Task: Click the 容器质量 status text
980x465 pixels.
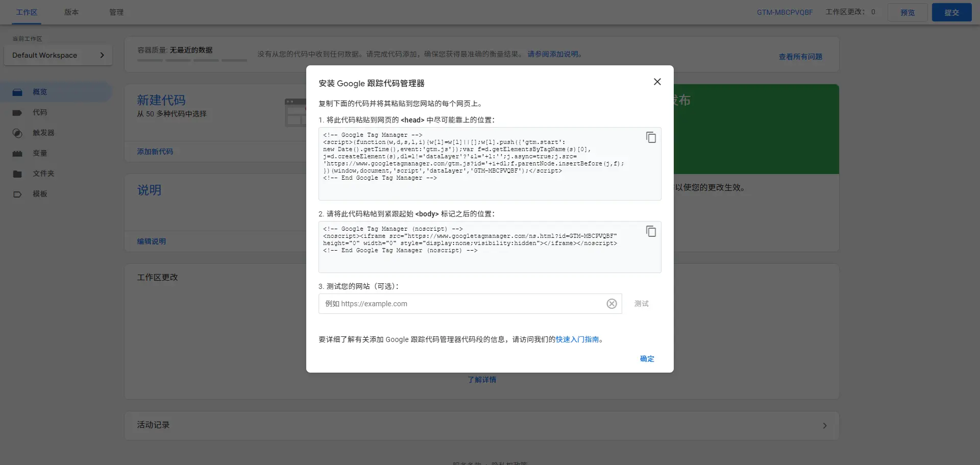Action: pos(175,50)
